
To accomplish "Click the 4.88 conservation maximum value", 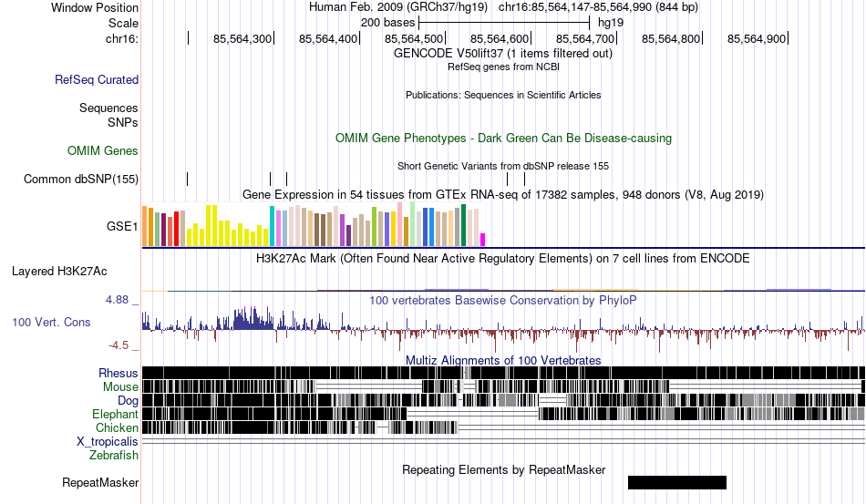I will (117, 300).
